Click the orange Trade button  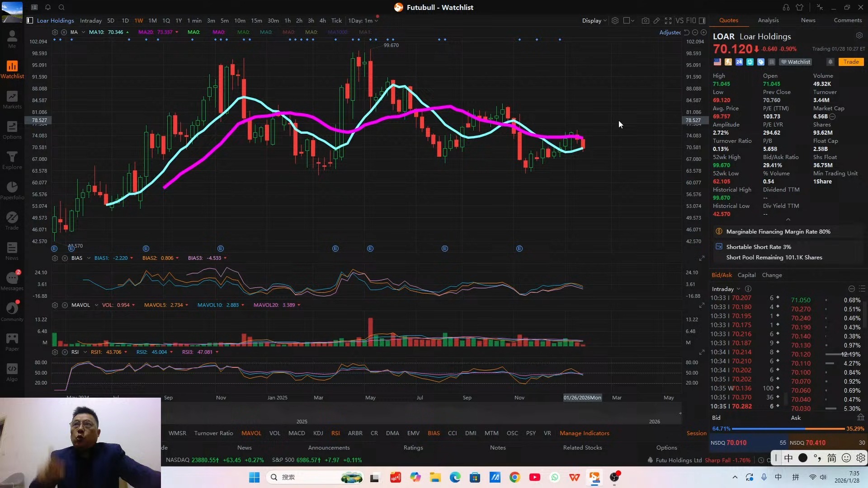[851, 62]
